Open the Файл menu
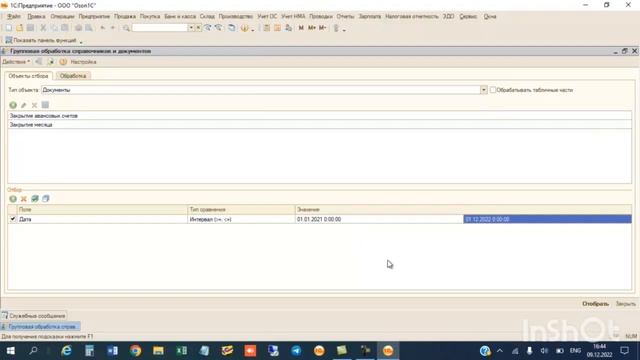 coord(14,16)
